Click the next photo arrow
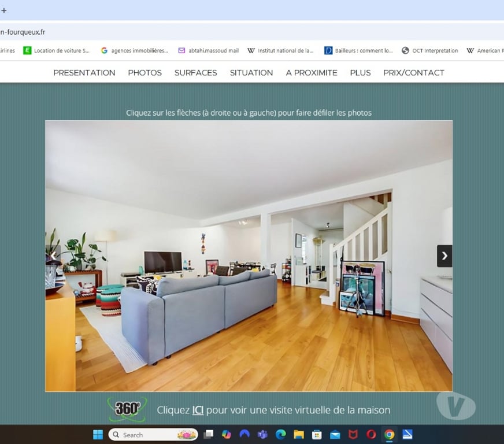The height and width of the screenshot is (444, 504). pyautogui.click(x=444, y=256)
